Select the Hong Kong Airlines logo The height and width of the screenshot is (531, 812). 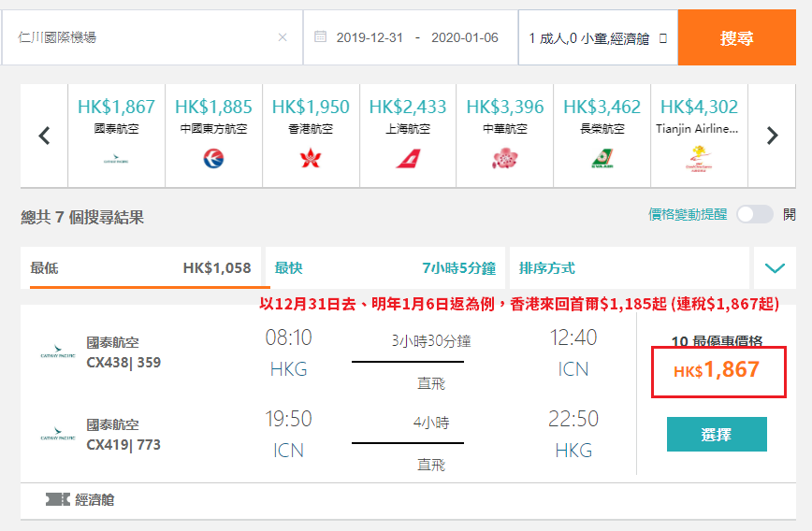pyautogui.click(x=311, y=158)
